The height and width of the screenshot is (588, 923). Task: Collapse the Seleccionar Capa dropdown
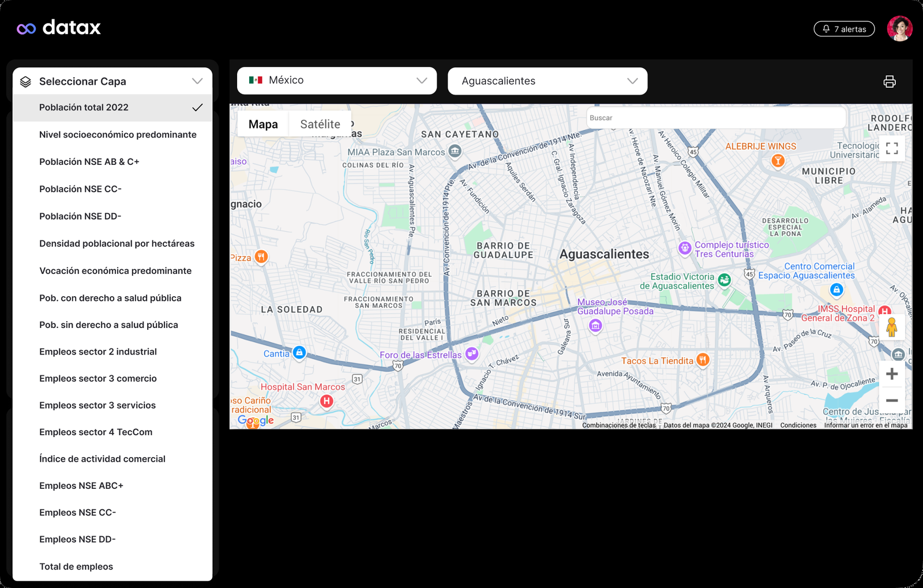pos(197,81)
